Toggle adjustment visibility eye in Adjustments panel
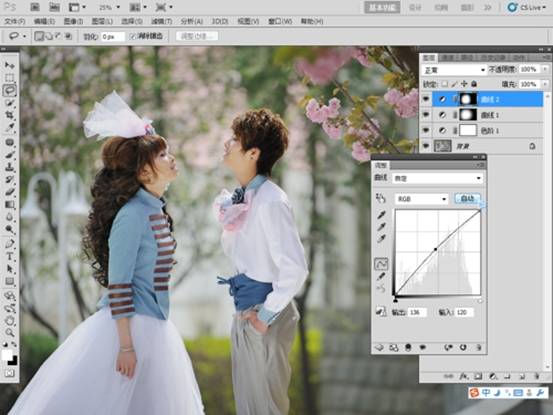 (x=423, y=348)
